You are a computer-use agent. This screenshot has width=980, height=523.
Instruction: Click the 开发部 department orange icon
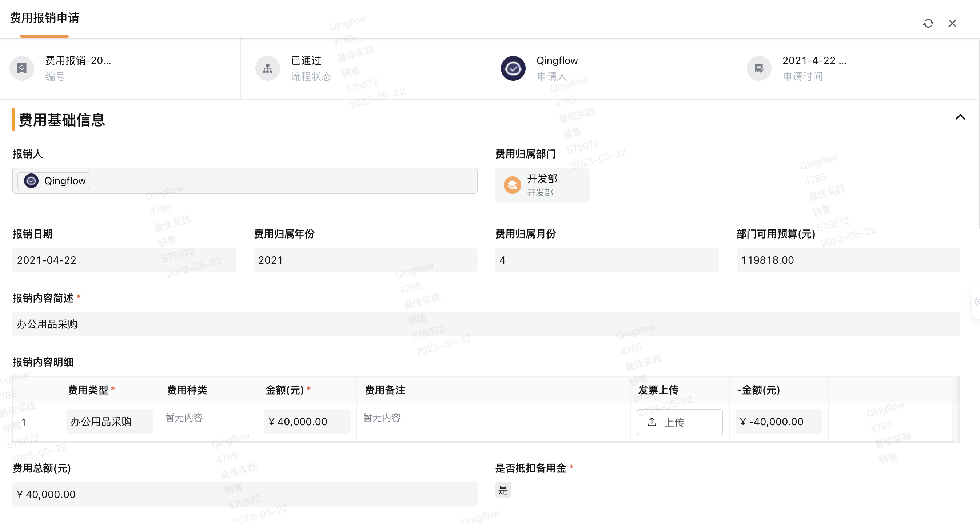pyautogui.click(x=512, y=185)
